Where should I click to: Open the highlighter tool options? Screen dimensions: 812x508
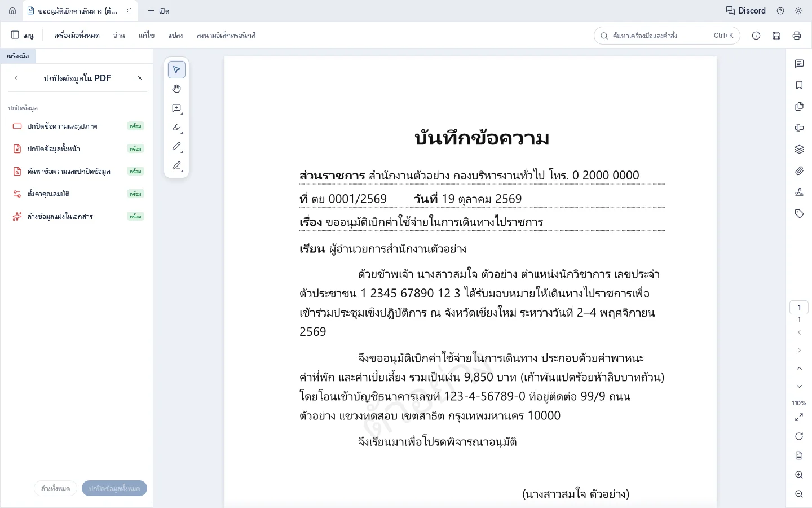tap(176, 127)
